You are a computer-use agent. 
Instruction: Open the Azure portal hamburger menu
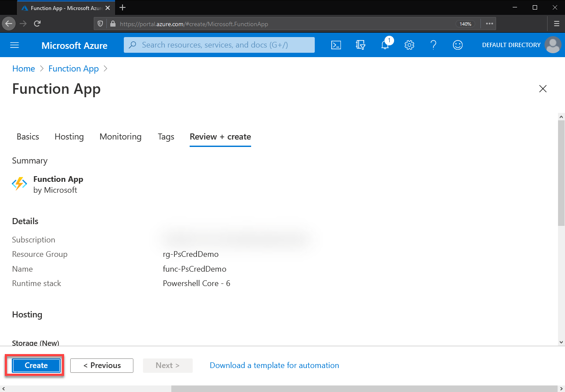[14, 45]
